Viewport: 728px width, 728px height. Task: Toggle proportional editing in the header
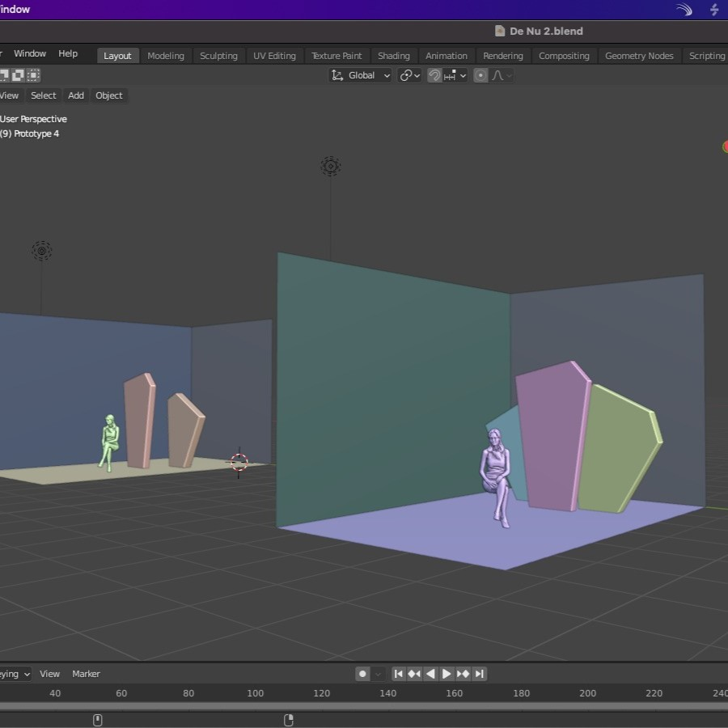tap(480, 75)
